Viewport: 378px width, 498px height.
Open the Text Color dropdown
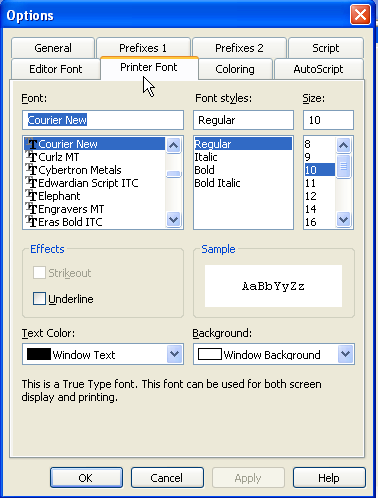[175, 354]
